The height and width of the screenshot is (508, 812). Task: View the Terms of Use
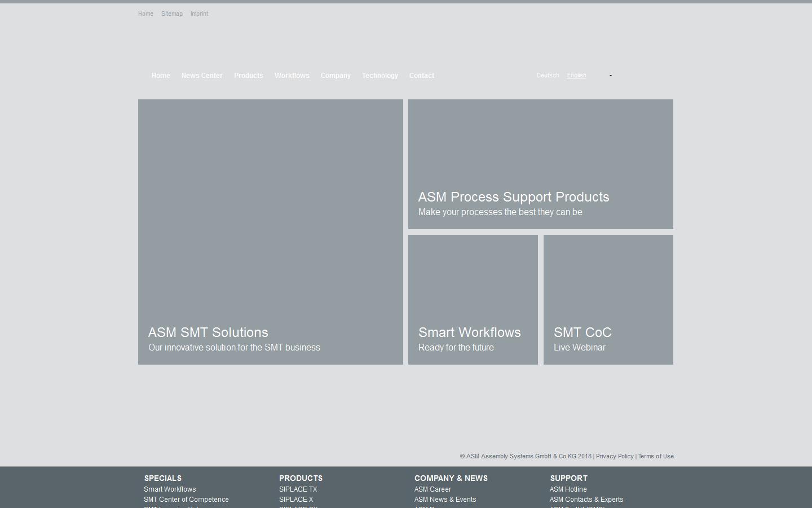(656, 457)
